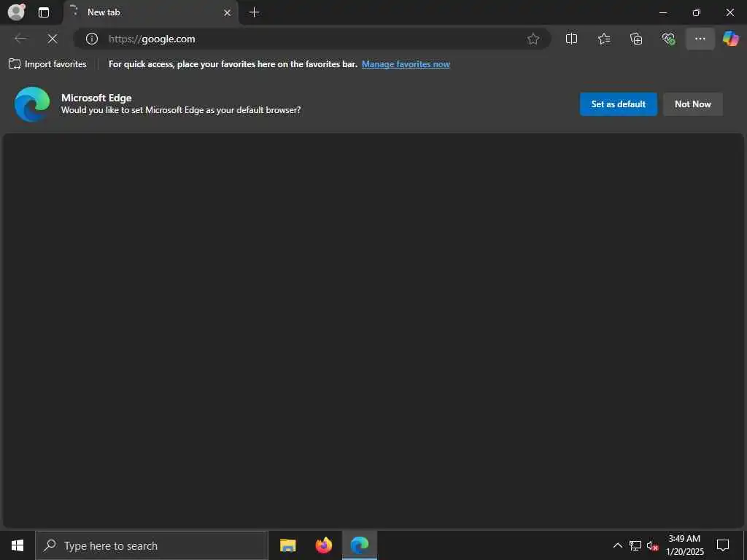Screen dimensions: 747x560
Task: Open a new tab with plus button
Action: [x=255, y=12]
